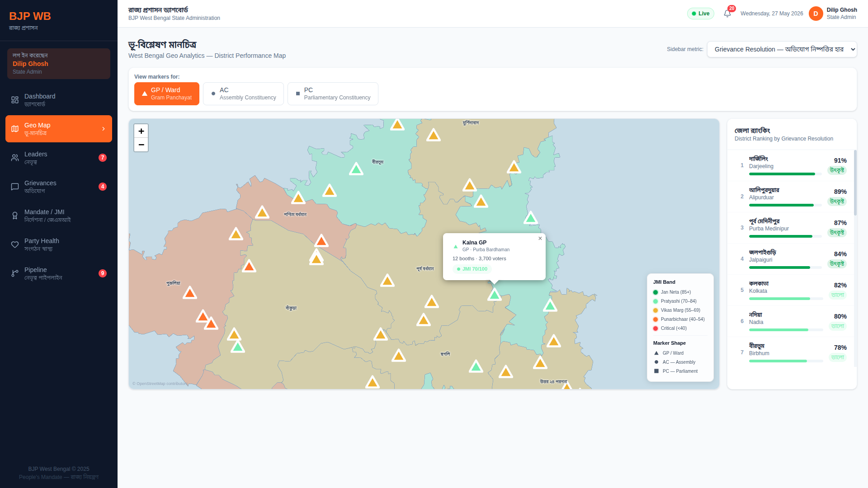This screenshot has width=868, height=488.
Task: Open Leaders via its people icon
Action: (15, 158)
